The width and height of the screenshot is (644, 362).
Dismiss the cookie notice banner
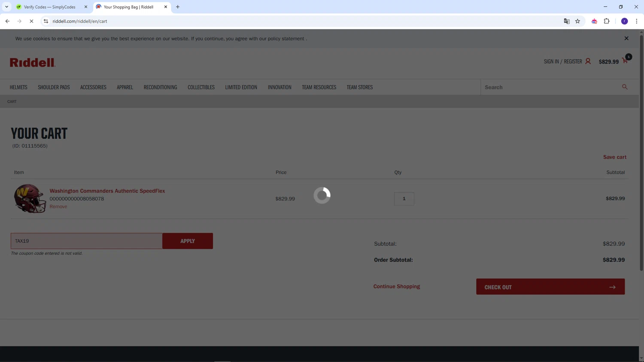coord(626,38)
